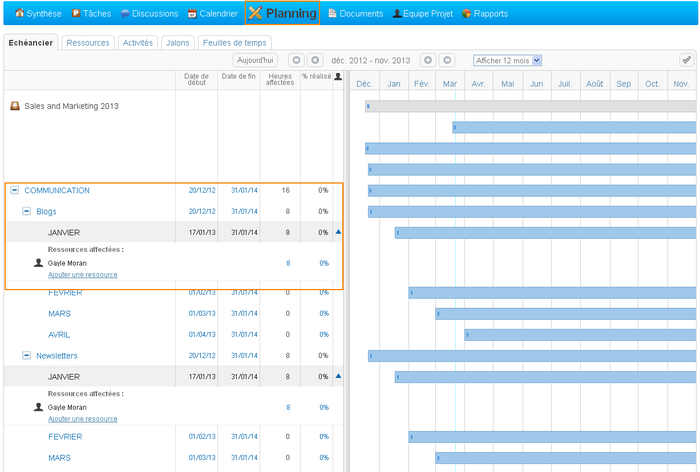This screenshot has width=700, height=472.
Task: Open the Rapports section
Action: (485, 14)
